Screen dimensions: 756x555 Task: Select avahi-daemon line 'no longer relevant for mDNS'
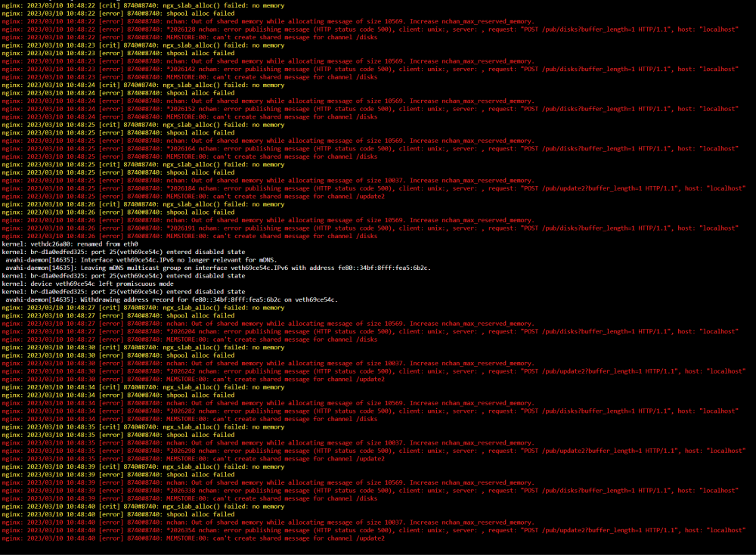coord(141,260)
